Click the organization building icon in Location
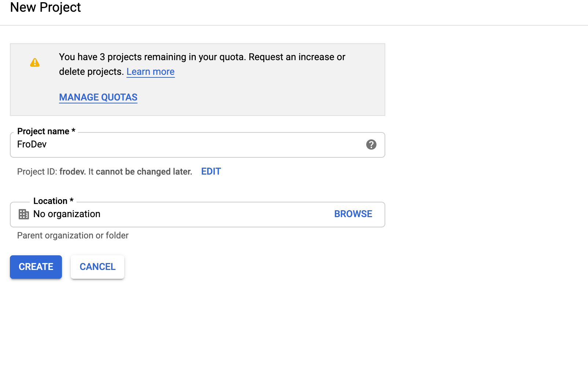Screen dimensions: 588x369 point(24,214)
